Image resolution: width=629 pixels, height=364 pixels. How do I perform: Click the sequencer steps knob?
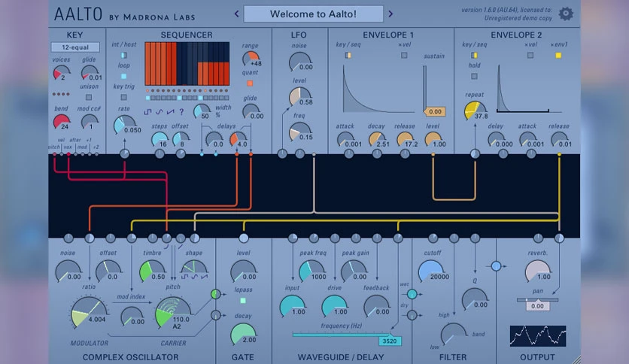coord(160,139)
